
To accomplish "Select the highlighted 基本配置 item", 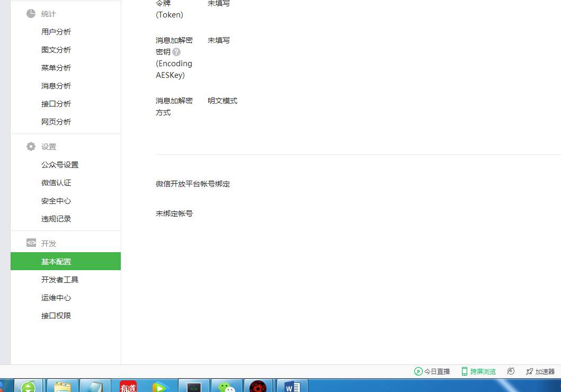I will (x=66, y=261).
